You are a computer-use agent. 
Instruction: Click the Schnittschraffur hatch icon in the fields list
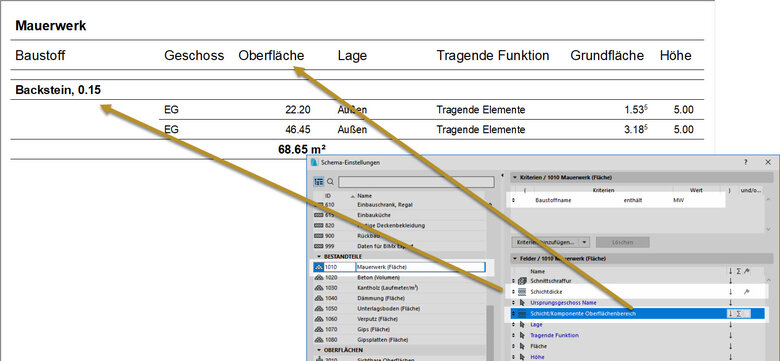pyautogui.click(x=522, y=281)
